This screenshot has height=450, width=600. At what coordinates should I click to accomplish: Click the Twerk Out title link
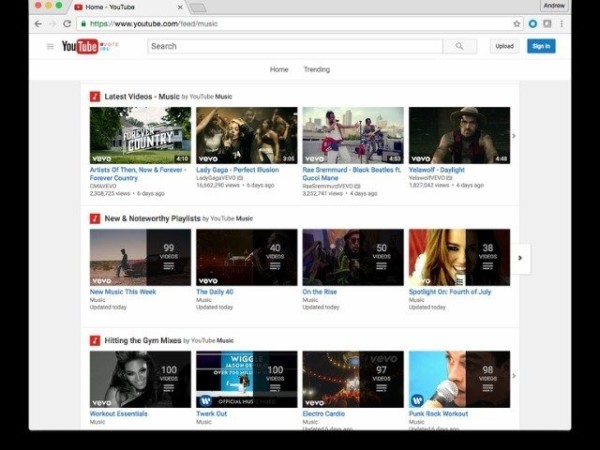(x=212, y=414)
